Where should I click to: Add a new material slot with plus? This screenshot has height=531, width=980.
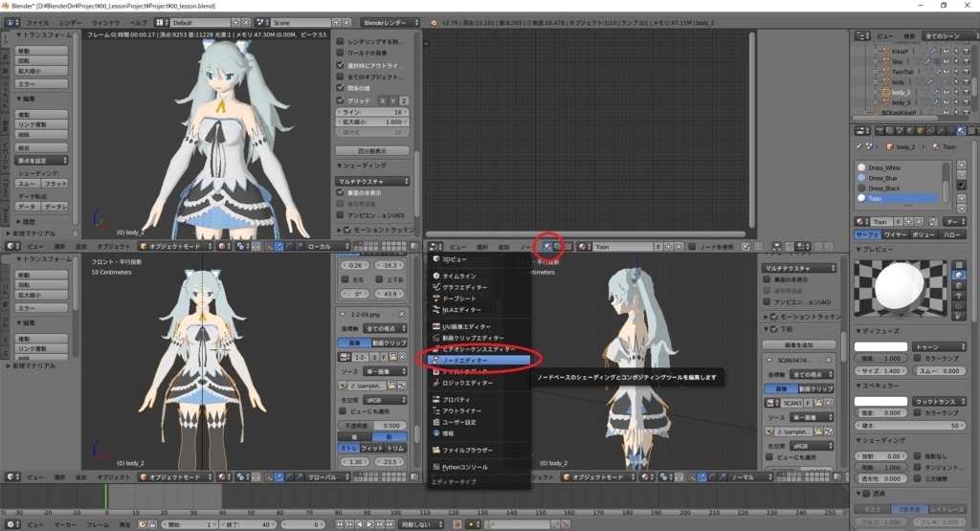(x=961, y=166)
